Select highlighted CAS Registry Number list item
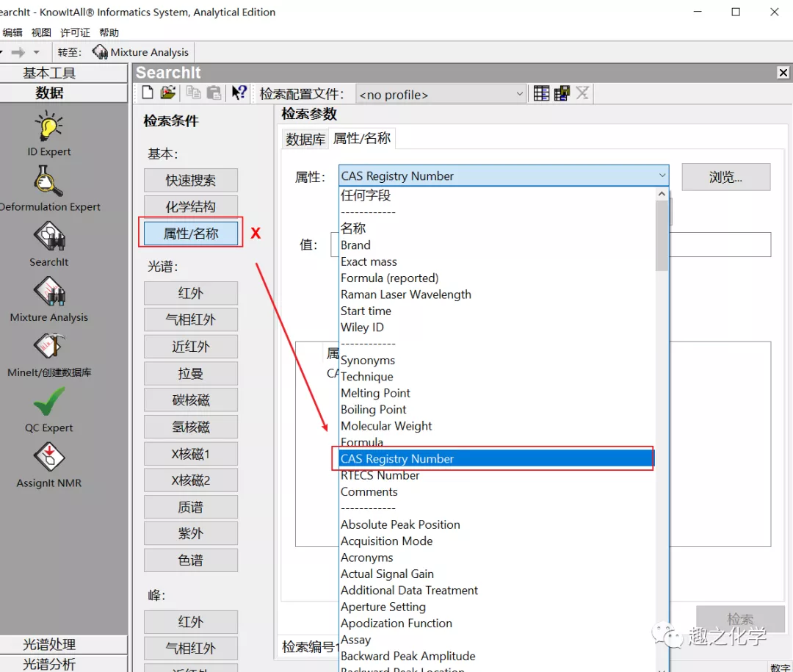 [497, 458]
